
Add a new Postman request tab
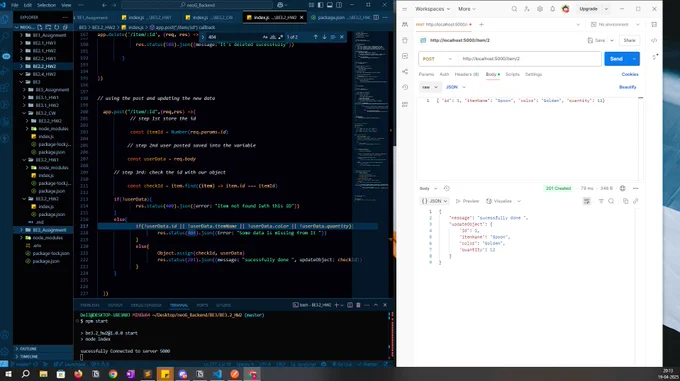point(481,24)
